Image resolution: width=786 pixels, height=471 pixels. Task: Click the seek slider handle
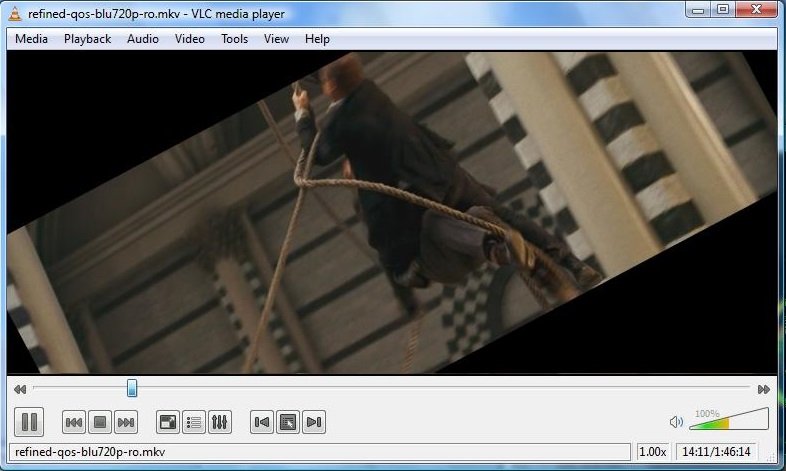tap(132, 388)
